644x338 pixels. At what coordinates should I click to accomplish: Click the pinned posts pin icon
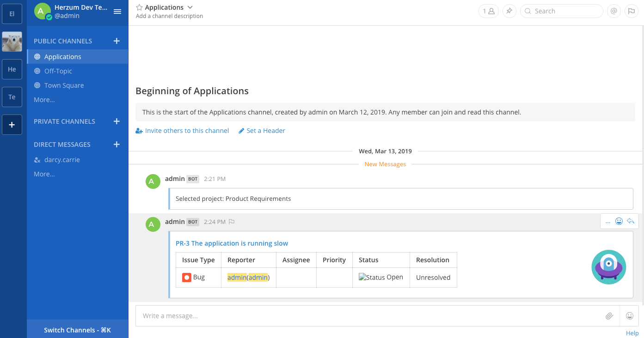pos(509,11)
